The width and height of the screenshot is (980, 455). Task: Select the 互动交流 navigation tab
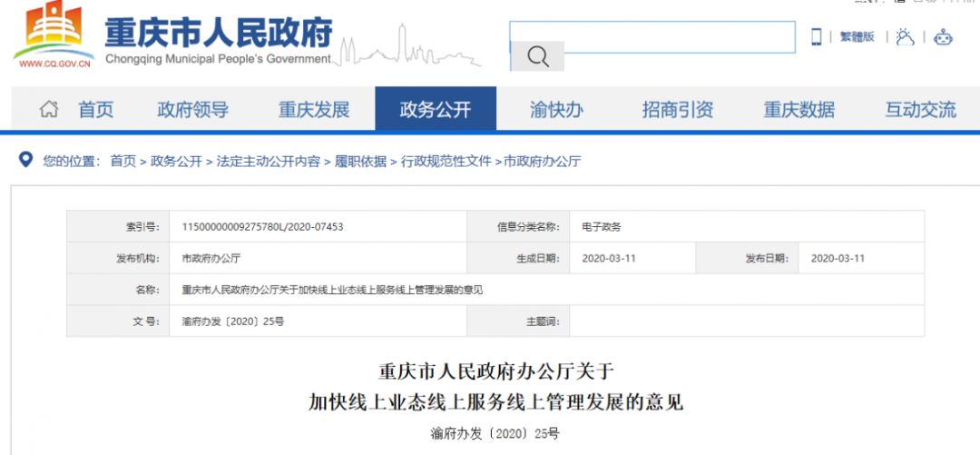coord(920,110)
